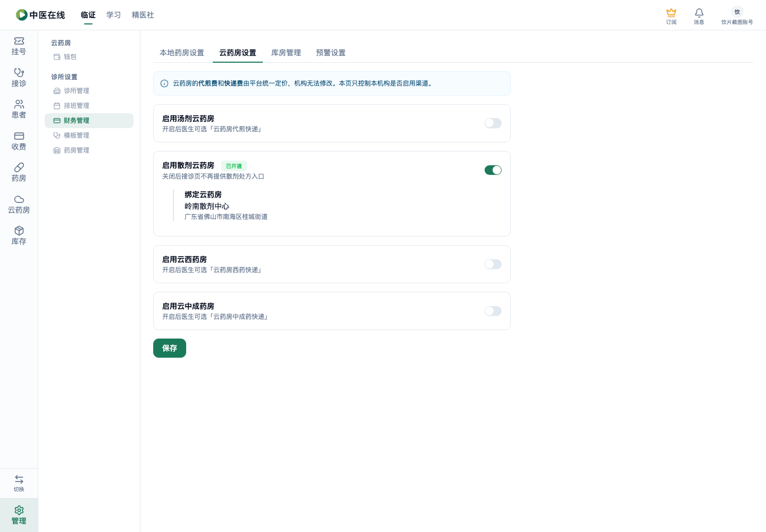The width and height of the screenshot is (766, 532).
Task: Switch to the 库房管理 tab
Action: (x=286, y=53)
